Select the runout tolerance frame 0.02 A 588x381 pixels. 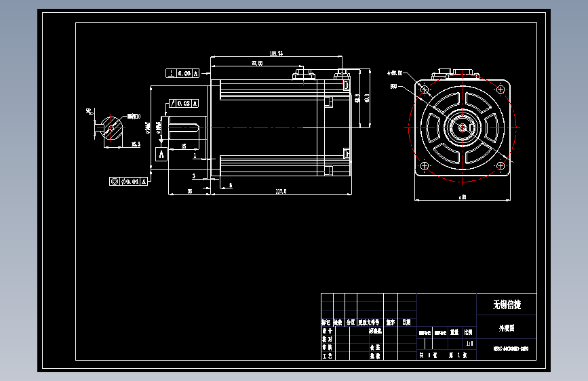tap(183, 103)
